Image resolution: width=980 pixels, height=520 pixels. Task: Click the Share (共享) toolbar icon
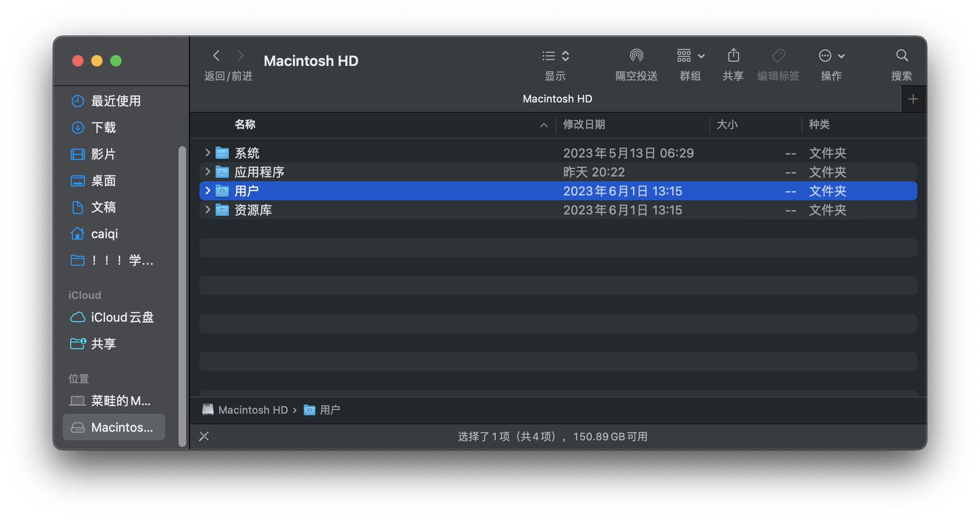point(733,56)
